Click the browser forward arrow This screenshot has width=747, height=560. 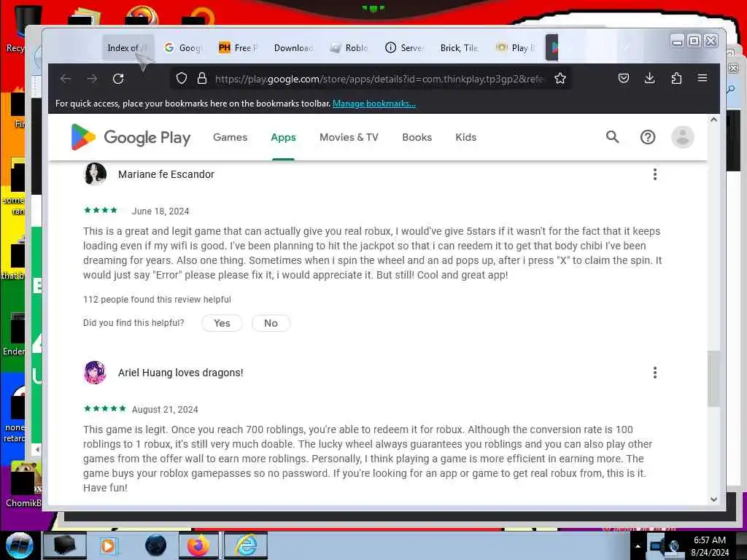coord(92,79)
